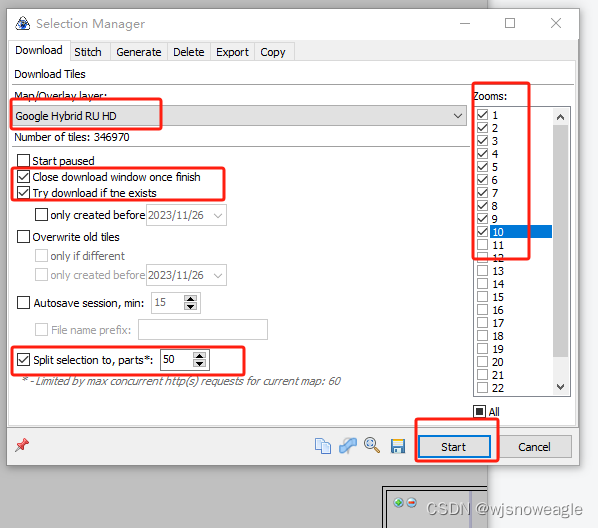Click the Number of tiles: 346970 text

72,137
